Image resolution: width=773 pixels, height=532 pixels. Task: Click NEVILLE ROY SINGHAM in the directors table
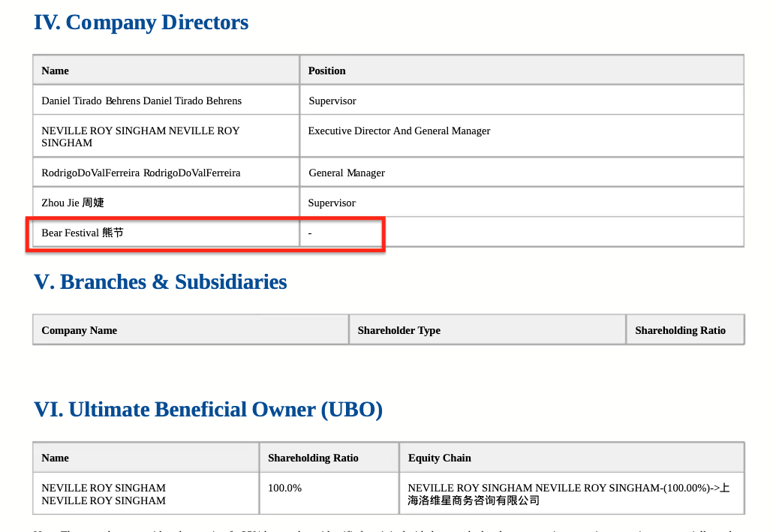(140, 137)
